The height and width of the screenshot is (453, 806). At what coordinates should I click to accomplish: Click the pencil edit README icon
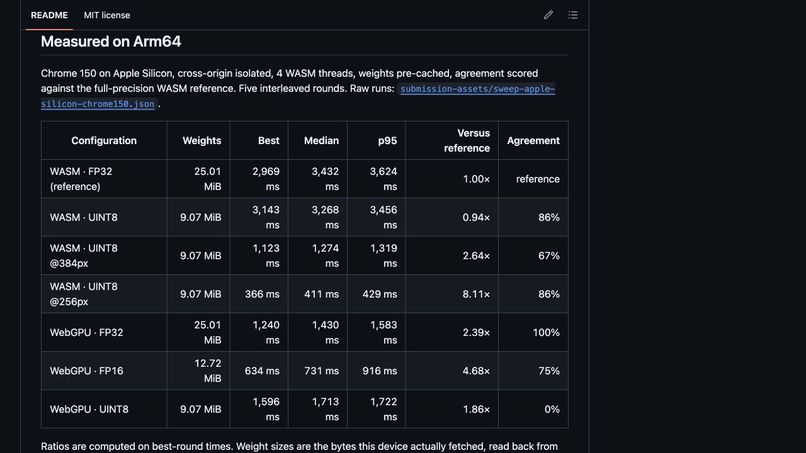point(548,15)
